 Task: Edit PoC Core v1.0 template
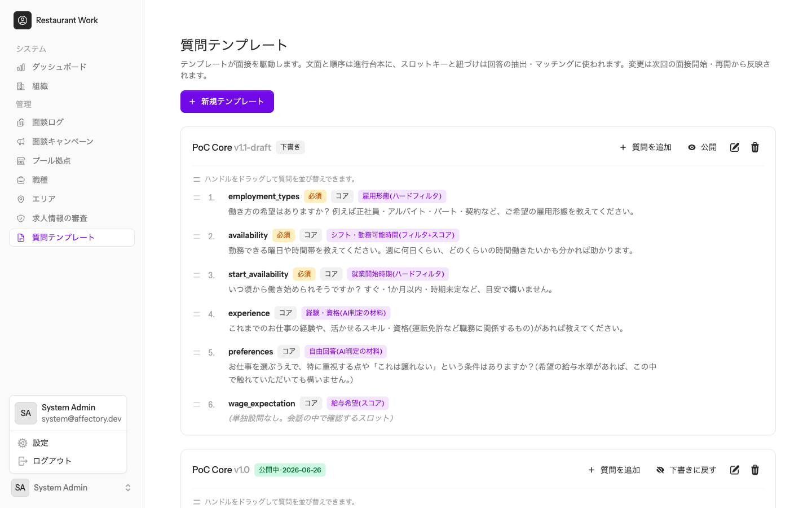pyautogui.click(x=735, y=470)
